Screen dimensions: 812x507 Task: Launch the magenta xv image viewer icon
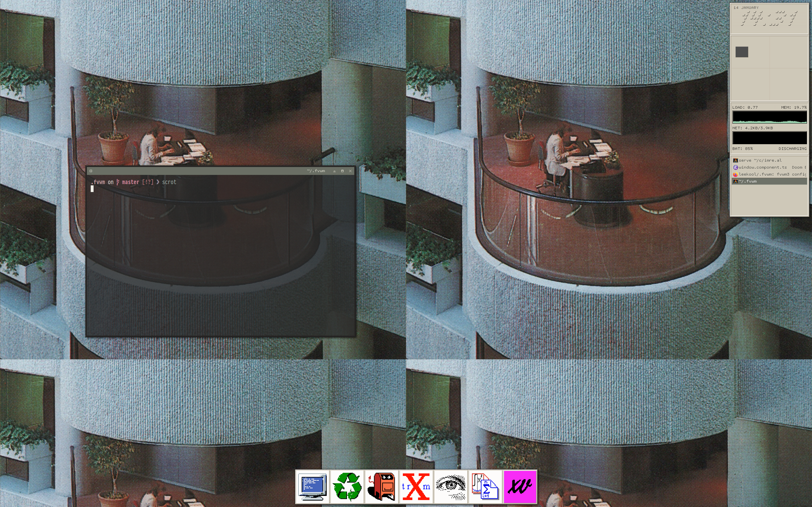click(520, 486)
